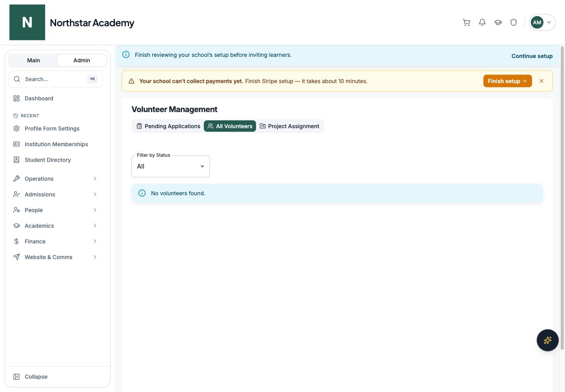Screen dimensions: 565x392
Task: Click the graduation cap icon in header
Action: 498,22
